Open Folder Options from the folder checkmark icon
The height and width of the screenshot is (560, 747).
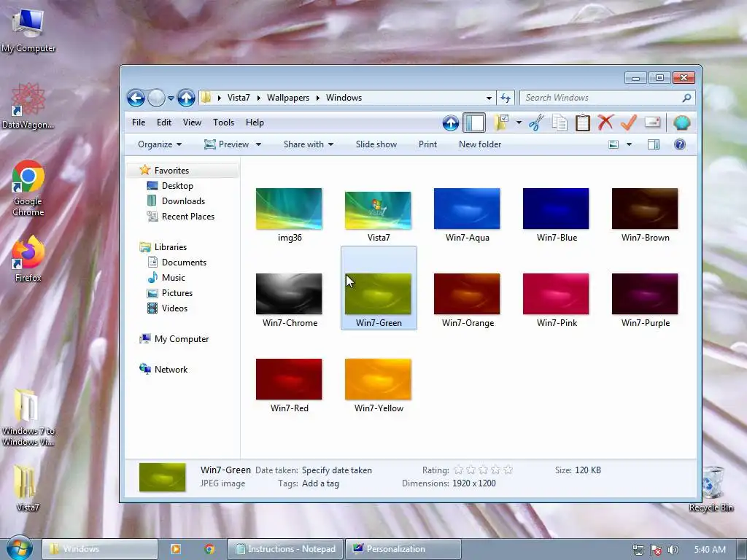point(501,122)
